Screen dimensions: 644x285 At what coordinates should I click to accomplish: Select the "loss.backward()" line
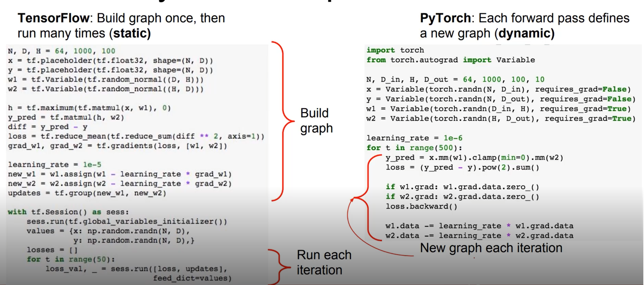[x=422, y=206]
